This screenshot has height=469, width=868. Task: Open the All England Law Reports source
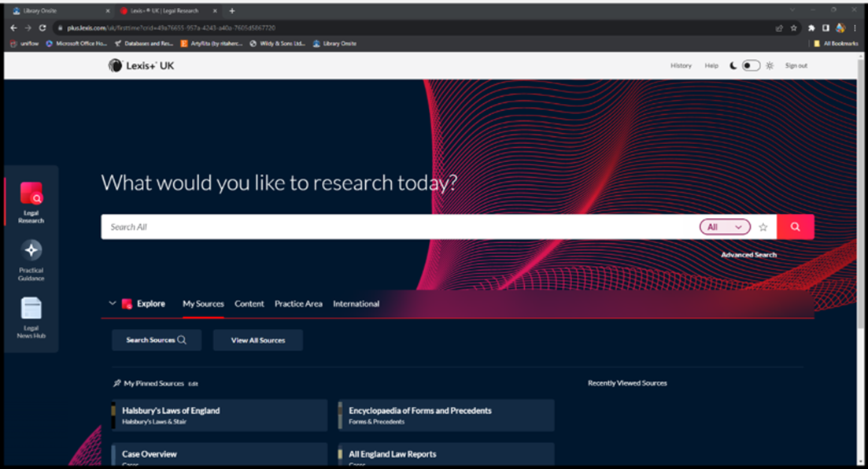click(x=446, y=454)
